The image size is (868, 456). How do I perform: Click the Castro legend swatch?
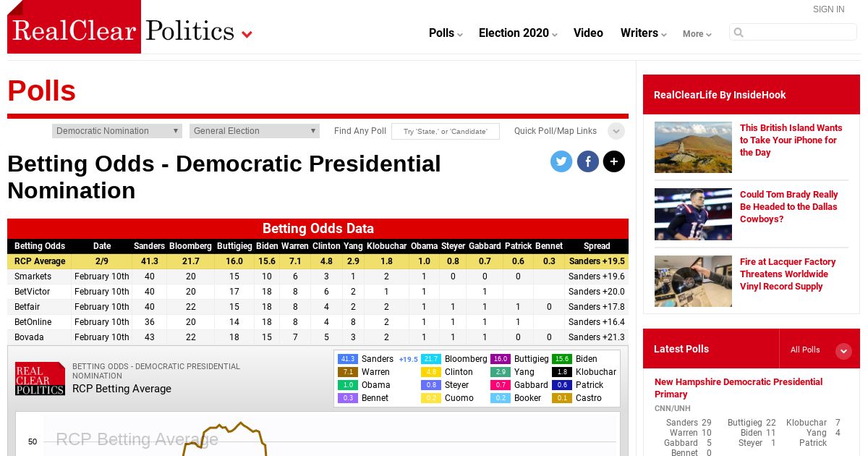562,398
